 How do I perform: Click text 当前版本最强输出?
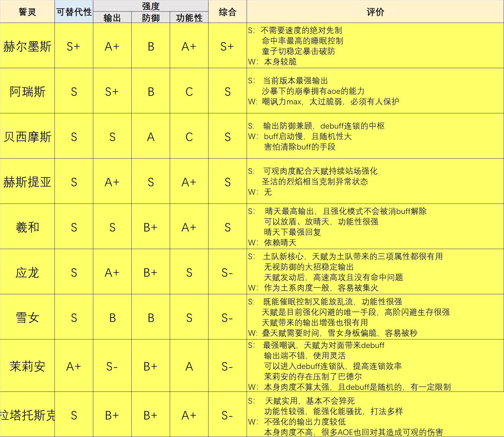pos(296,81)
